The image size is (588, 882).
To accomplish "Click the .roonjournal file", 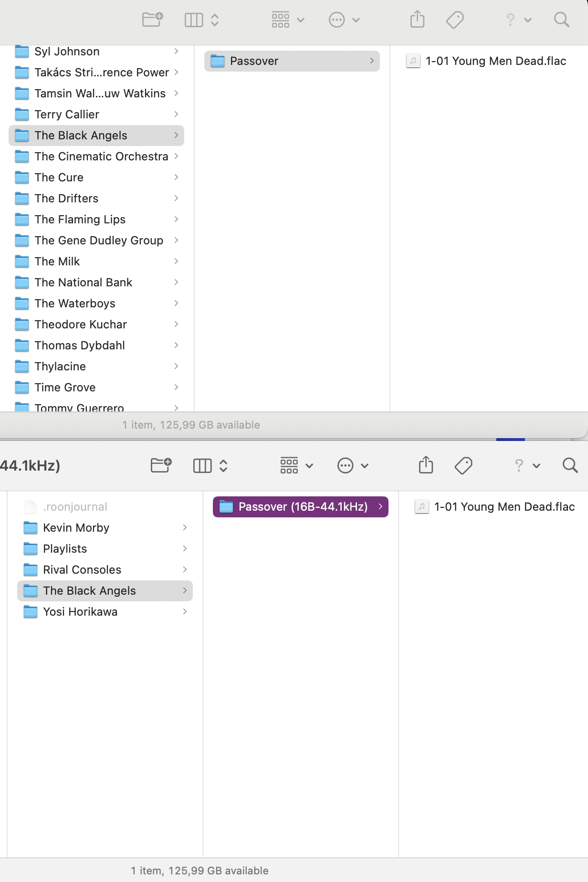I will (x=105, y=507).
